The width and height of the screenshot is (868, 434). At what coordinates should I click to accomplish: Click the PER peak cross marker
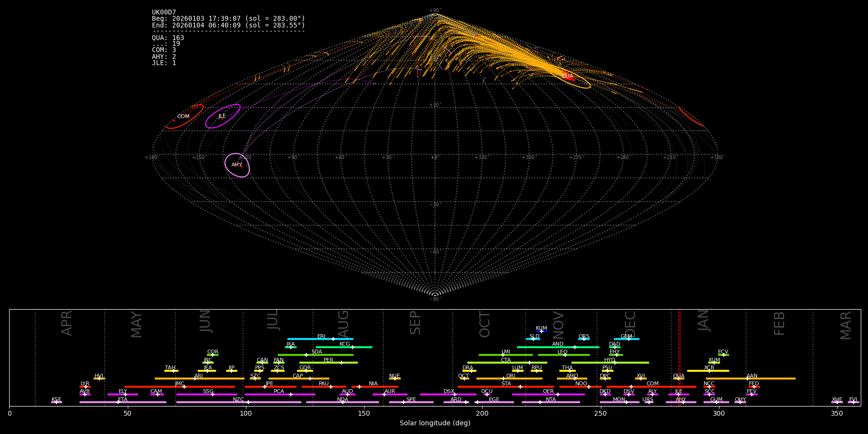[341, 363]
